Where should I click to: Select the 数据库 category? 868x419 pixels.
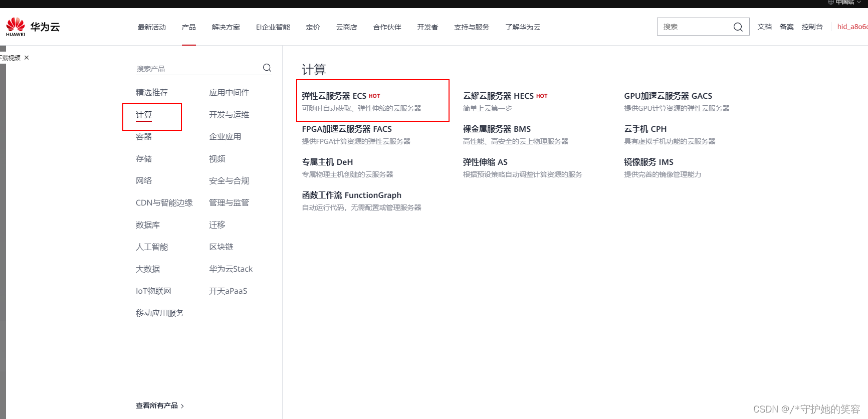148,225
